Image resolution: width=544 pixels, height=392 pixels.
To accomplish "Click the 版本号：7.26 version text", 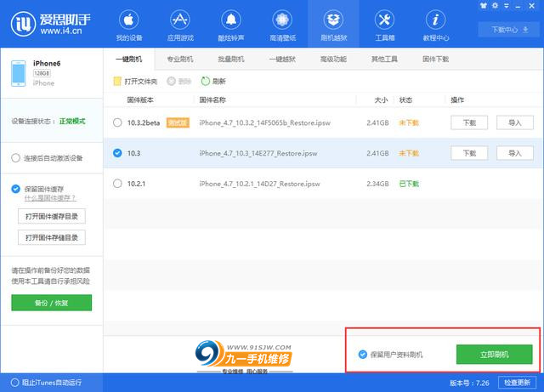I will click(x=469, y=383).
